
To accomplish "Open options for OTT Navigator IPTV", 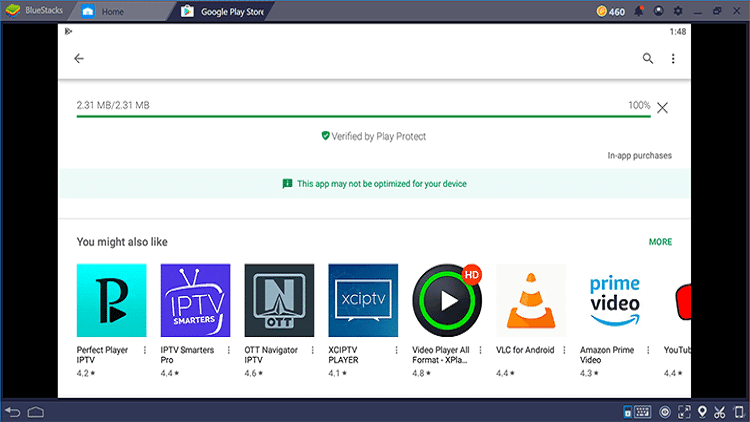I will (312, 350).
